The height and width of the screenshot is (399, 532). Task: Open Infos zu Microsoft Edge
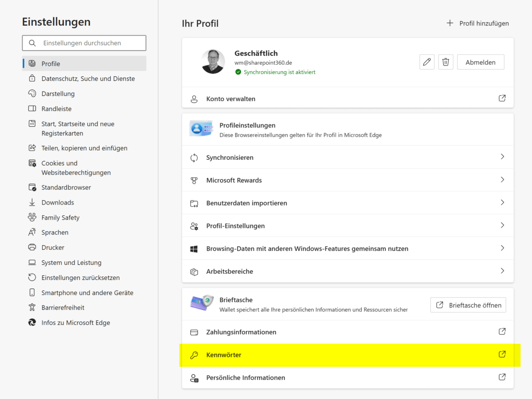click(75, 323)
